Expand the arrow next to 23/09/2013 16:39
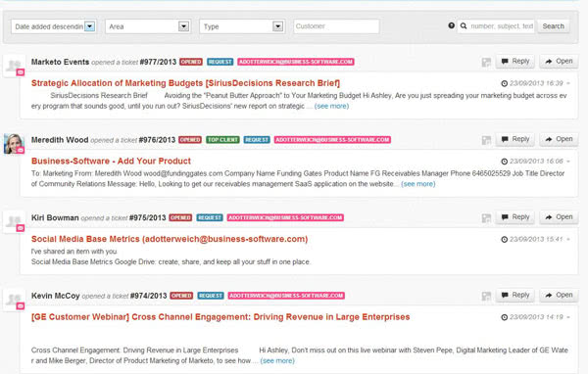 [x=568, y=83]
